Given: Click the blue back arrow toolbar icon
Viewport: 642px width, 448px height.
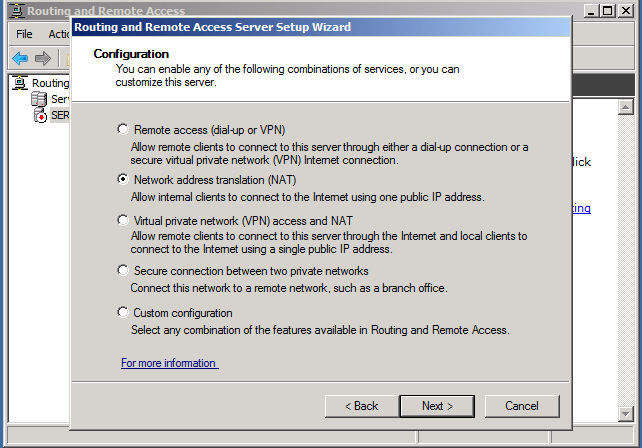Looking at the screenshot, I should (x=20, y=59).
